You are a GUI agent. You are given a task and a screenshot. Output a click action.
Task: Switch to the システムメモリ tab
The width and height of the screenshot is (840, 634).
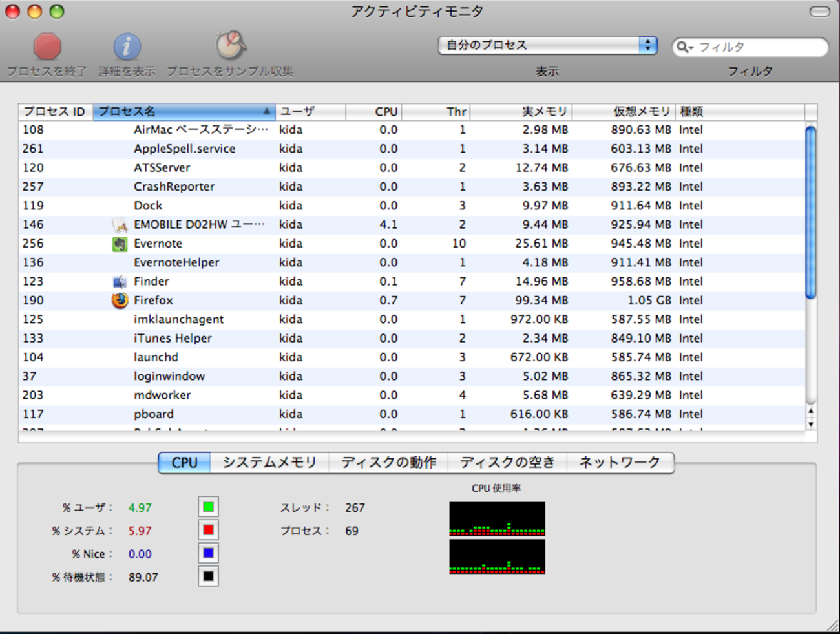(x=269, y=463)
